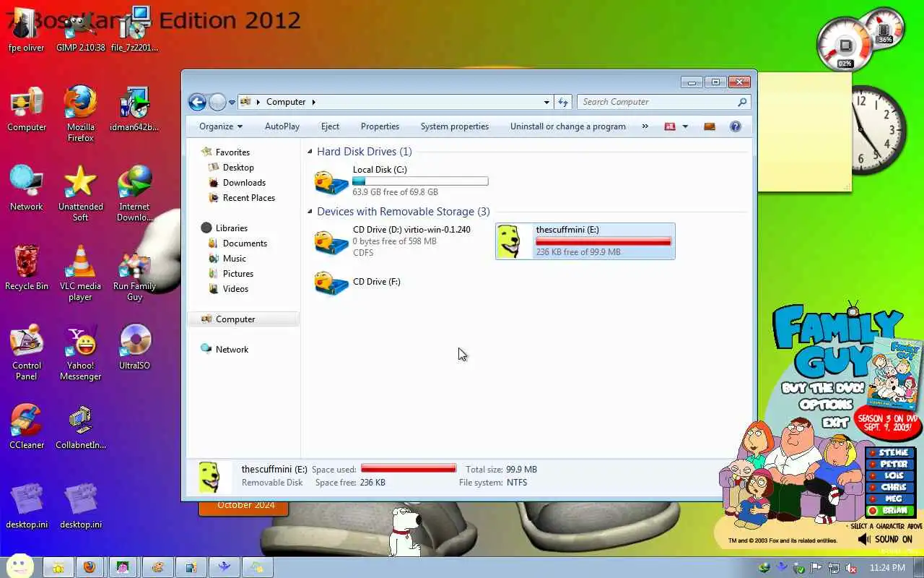Expand the change-your-view dropdown arrow
The image size is (924, 578).
click(685, 126)
